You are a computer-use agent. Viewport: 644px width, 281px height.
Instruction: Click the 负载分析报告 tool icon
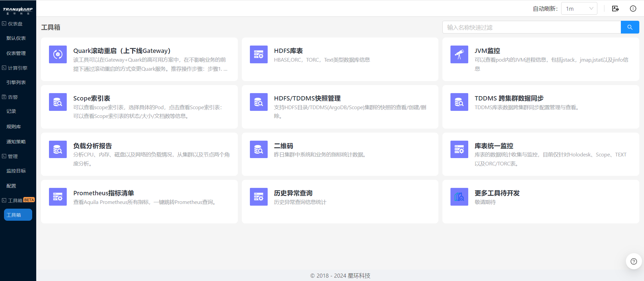point(58,149)
